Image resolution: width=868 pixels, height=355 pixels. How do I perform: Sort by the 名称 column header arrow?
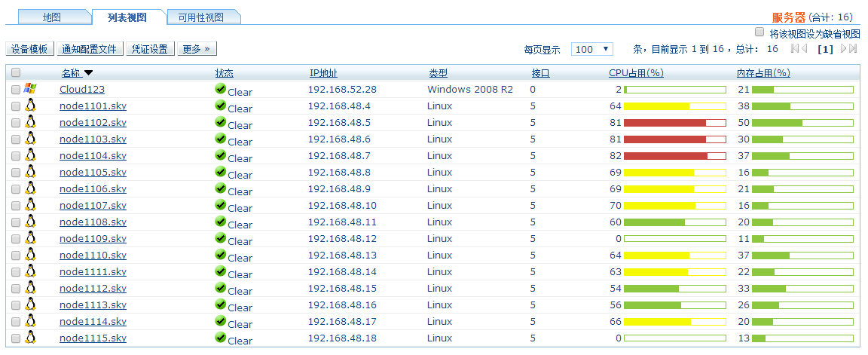[x=88, y=73]
